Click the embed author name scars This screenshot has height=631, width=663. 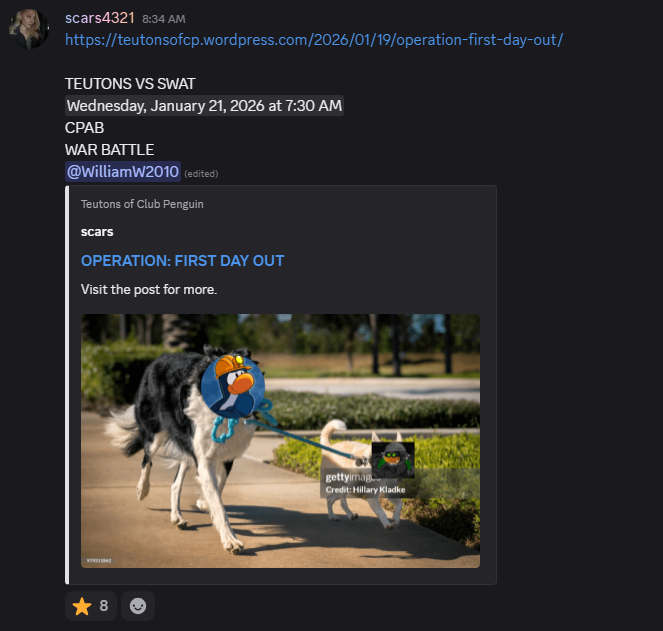tap(97, 232)
